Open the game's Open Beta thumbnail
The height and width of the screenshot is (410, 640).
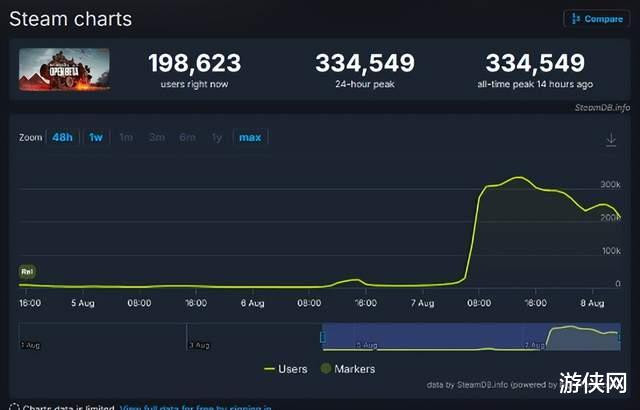click(x=64, y=69)
